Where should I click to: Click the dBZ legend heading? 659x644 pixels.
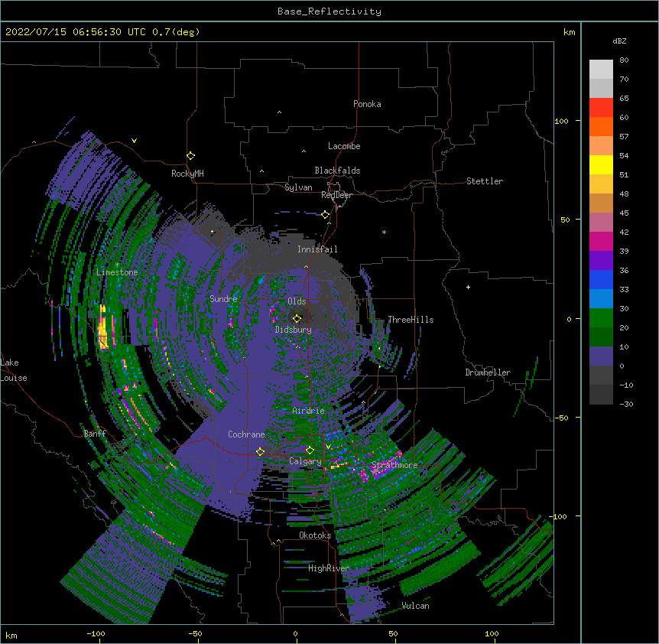[x=619, y=41]
